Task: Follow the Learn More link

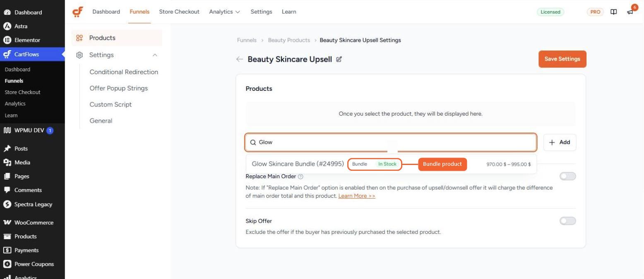Action: tap(357, 196)
